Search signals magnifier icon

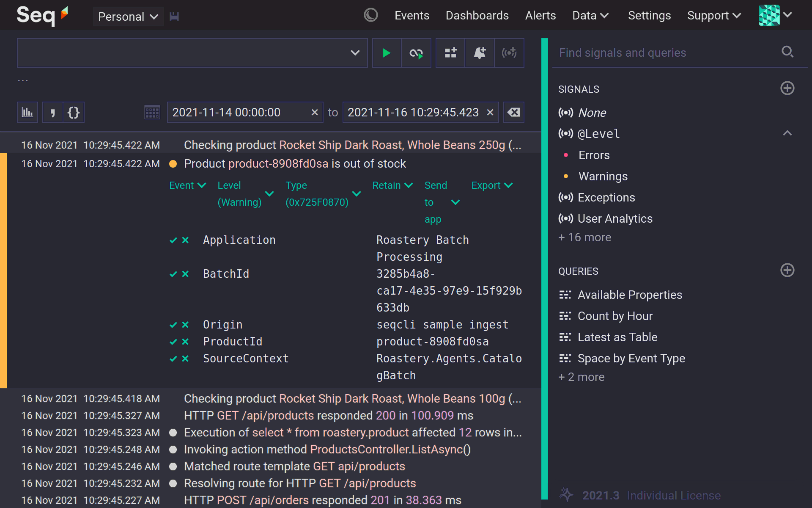[x=787, y=52]
